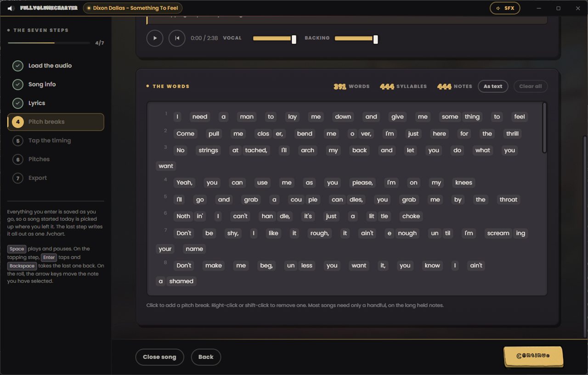This screenshot has height=375, width=588.
Task: Open the Load the audio step
Action: 56,66
